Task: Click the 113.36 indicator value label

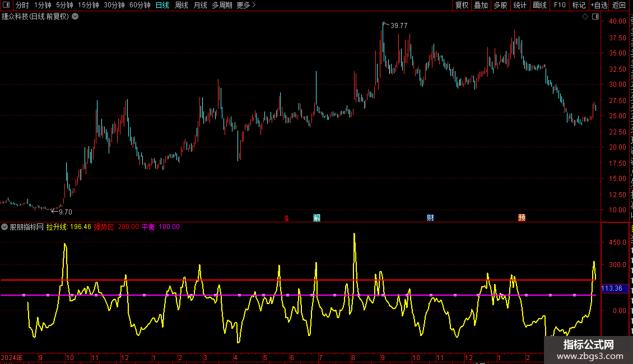Action: 611,288
